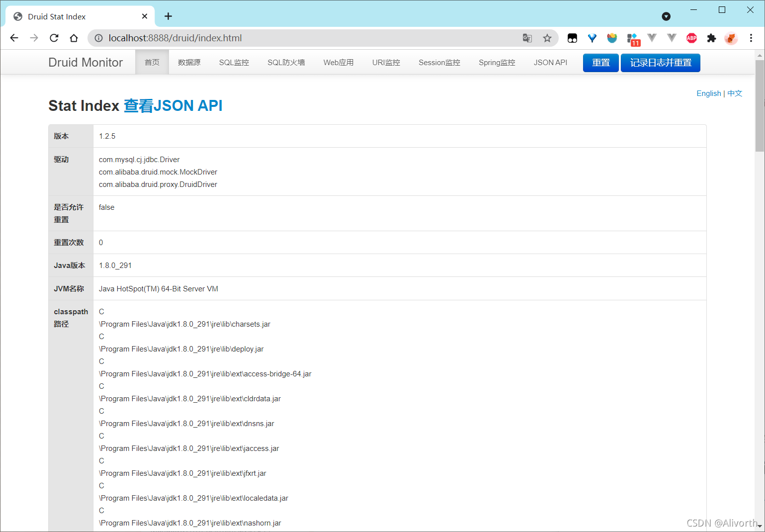Open the blue Y extension icon

coord(592,38)
